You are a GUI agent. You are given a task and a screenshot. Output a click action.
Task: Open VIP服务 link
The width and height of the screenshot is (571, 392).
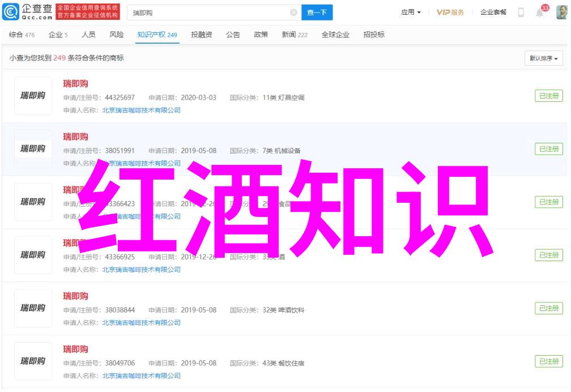point(450,12)
